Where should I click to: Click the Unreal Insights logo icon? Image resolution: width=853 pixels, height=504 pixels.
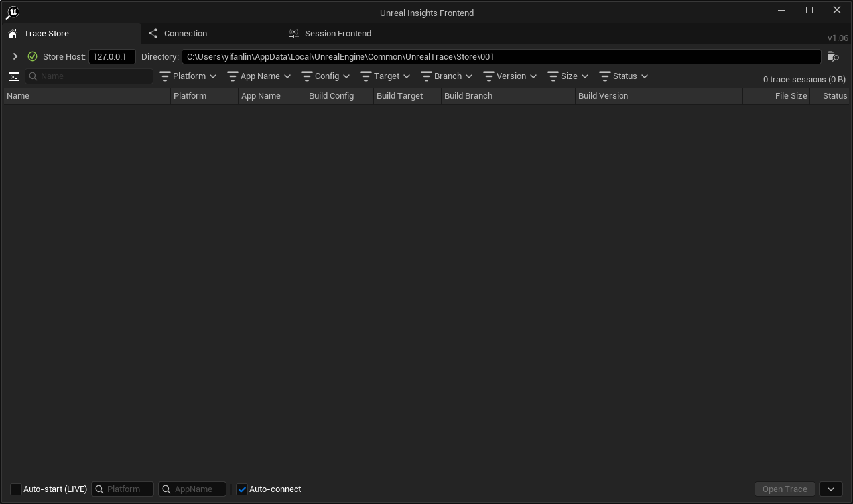point(12,13)
